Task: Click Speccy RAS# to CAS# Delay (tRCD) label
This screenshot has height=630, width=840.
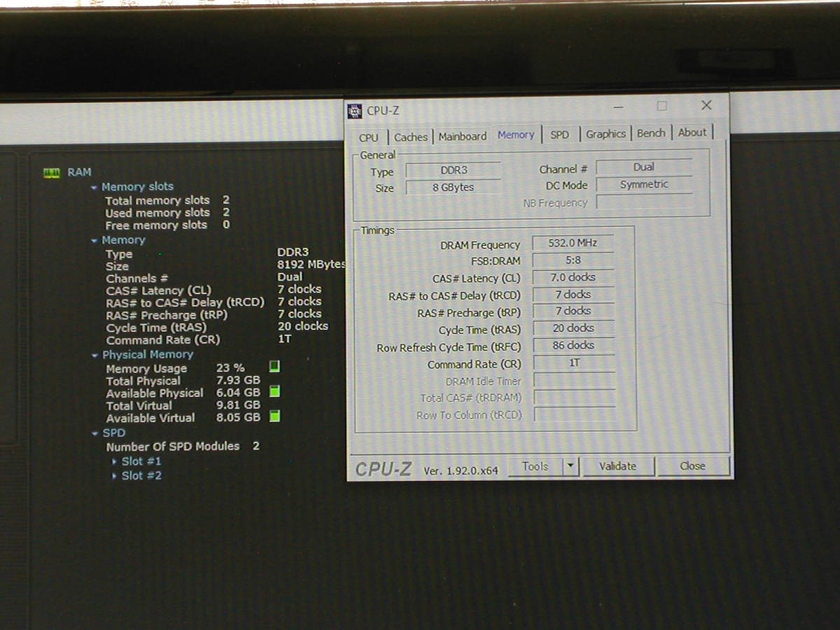Action: (x=185, y=302)
